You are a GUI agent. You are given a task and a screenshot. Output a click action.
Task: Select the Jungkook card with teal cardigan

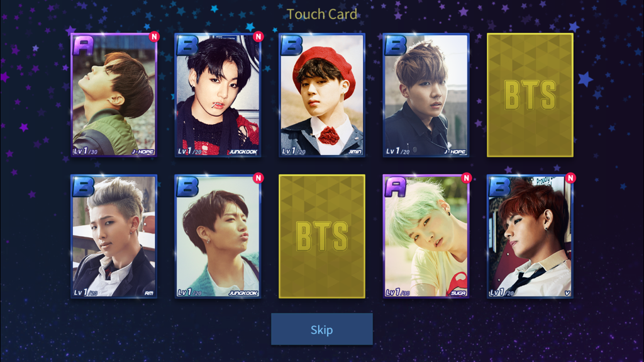coord(218,236)
